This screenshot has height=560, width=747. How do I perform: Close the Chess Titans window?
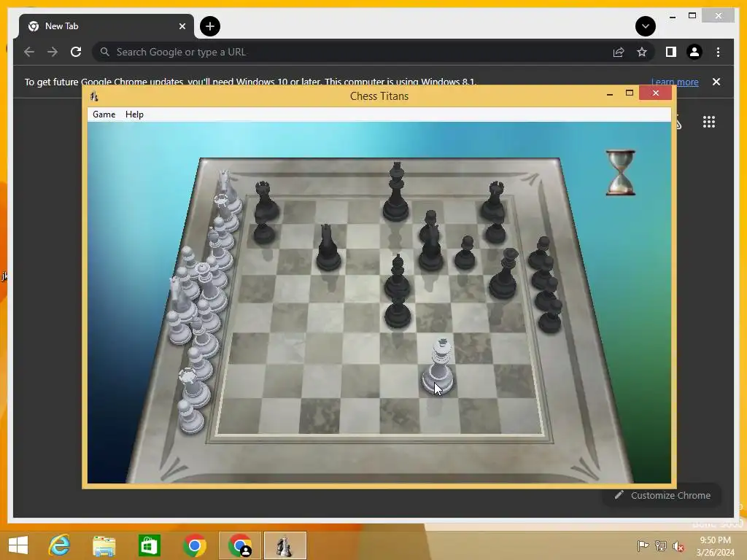click(x=656, y=93)
